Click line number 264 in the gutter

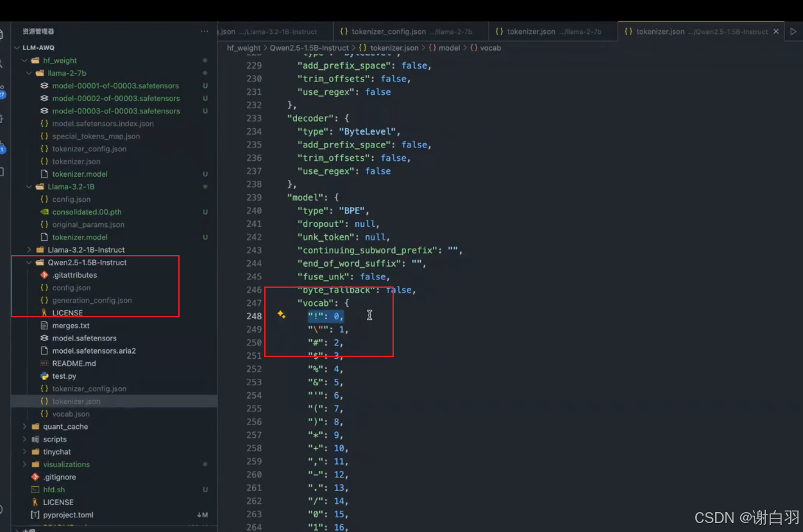254,528
